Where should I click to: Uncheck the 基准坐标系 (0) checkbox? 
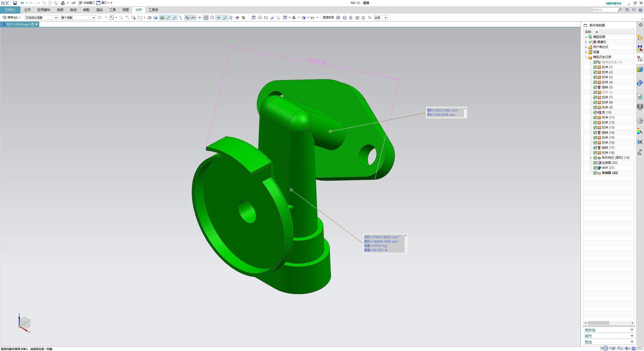click(595, 62)
